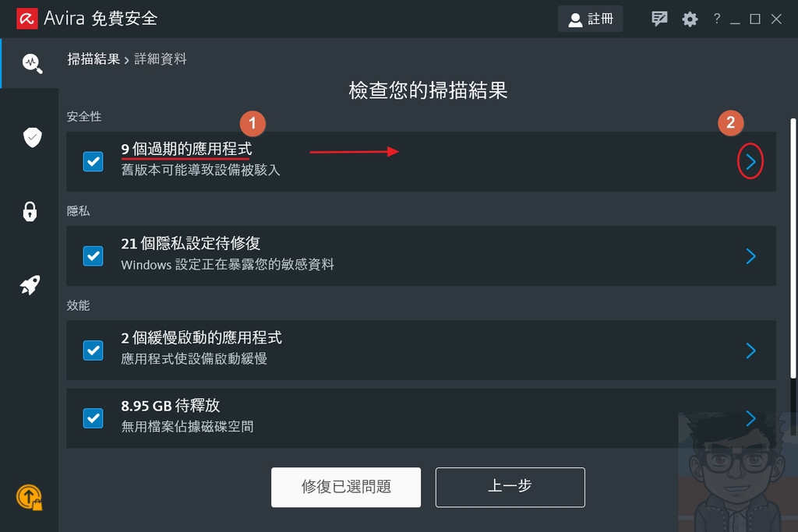This screenshot has width=798, height=532.
Task: Go back to 掃描結果 breadcrumb
Action: tap(94, 59)
